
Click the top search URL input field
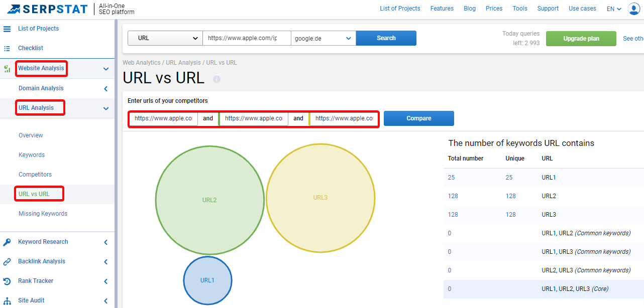click(247, 38)
